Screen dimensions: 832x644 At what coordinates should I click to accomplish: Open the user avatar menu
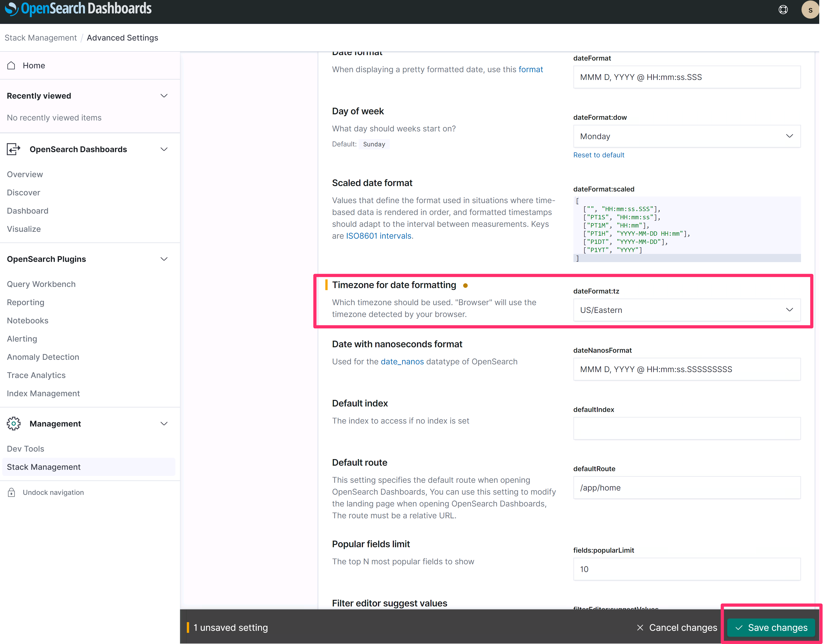(810, 10)
